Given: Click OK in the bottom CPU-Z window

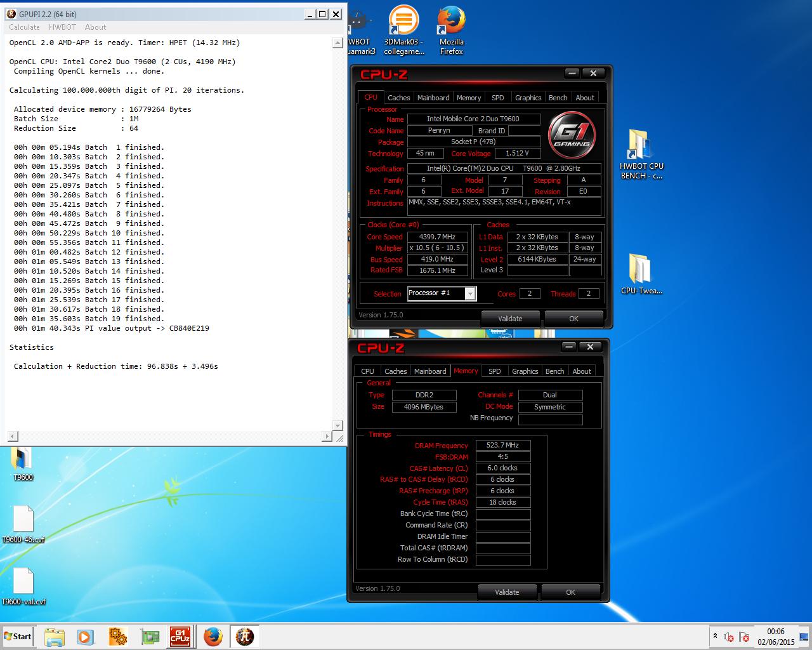Looking at the screenshot, I should pyautogui.click(x=570, y=592).
